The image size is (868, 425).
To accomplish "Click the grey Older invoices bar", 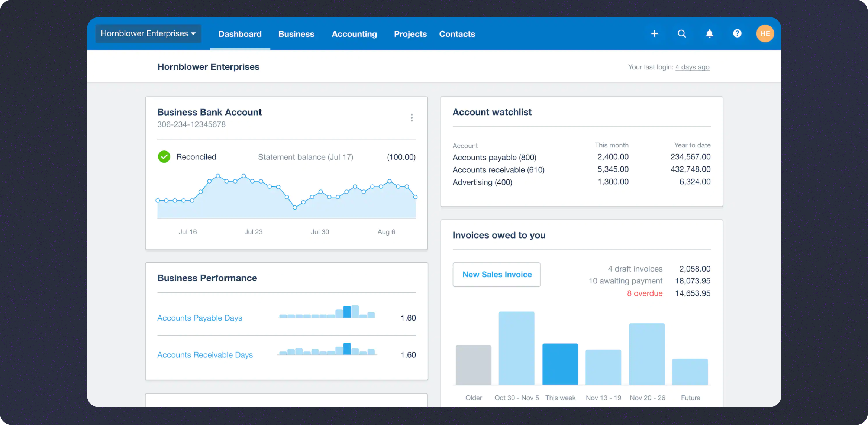I will point(473,365).
